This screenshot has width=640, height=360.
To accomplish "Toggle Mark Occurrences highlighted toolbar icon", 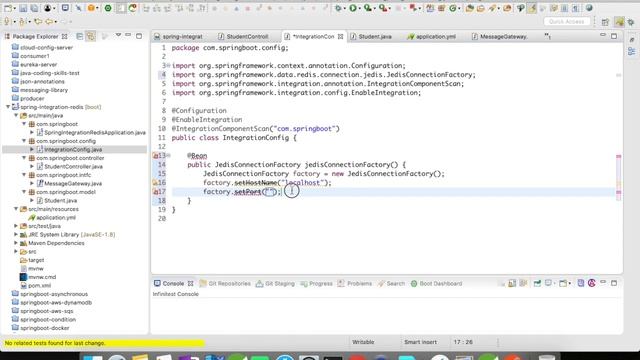I will pyautogui.click(x=531, y=8).
